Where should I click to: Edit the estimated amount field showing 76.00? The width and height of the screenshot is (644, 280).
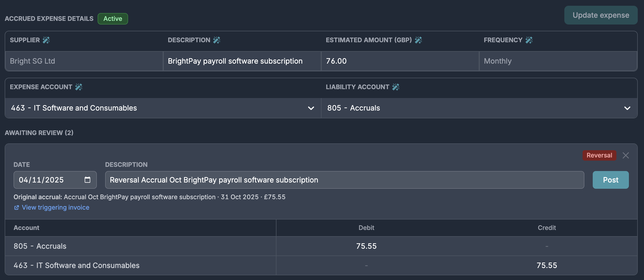(x=400, y=61)
